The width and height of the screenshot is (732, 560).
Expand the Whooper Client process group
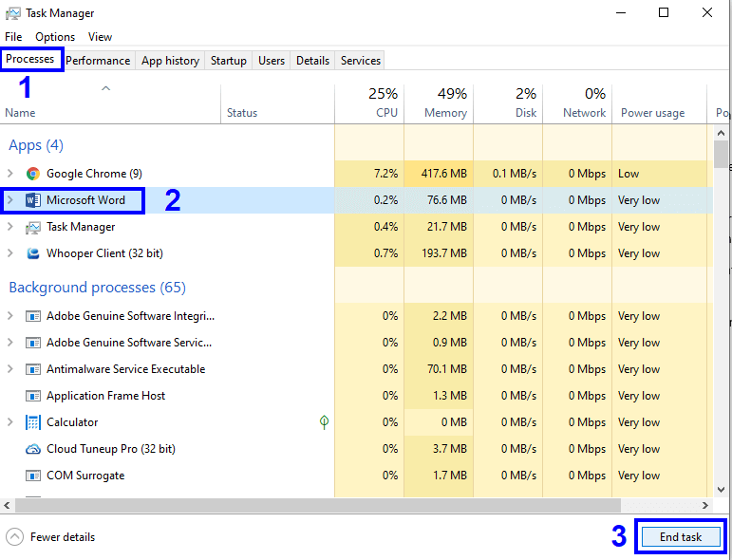pyautogui.click(x=9, y=253)
